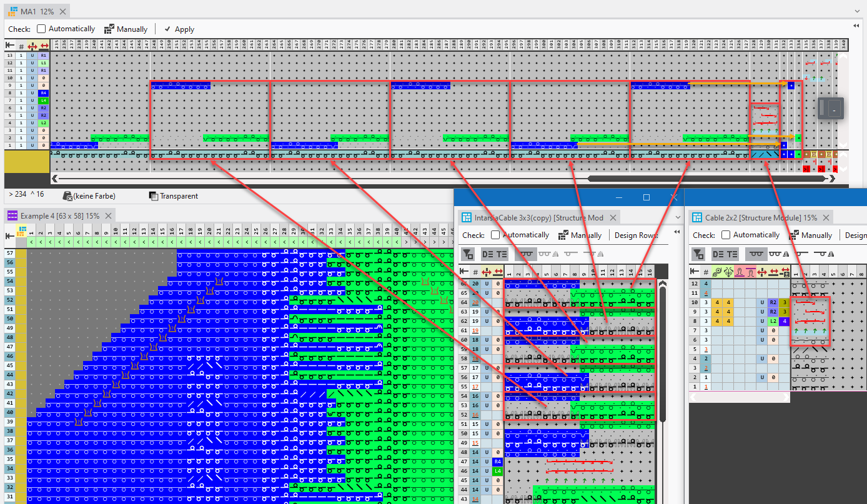The width and height of the screenshot is (867, 504).
Task: Click Apply in the MA1 toolbar
Action: point(179,29)
